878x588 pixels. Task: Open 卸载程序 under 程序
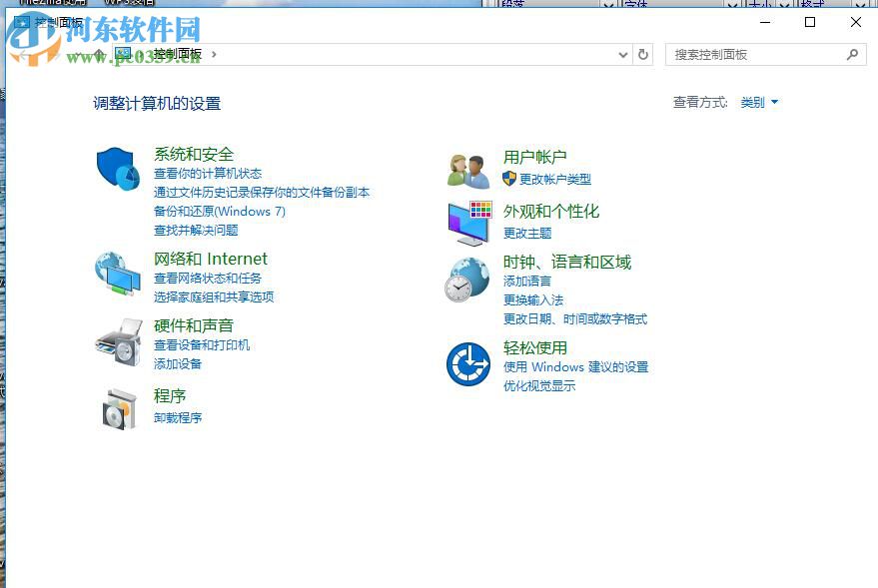(x=178, y=418)
